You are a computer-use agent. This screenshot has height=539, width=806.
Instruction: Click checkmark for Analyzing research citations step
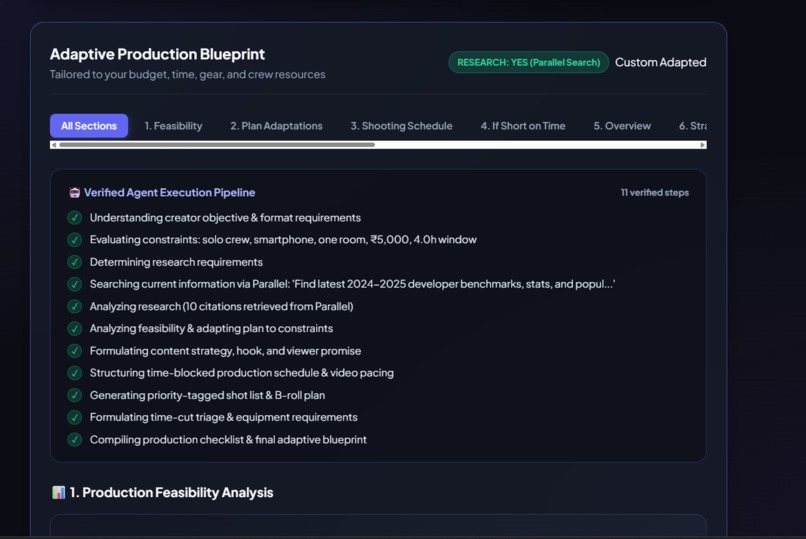(x=75, y=307)
